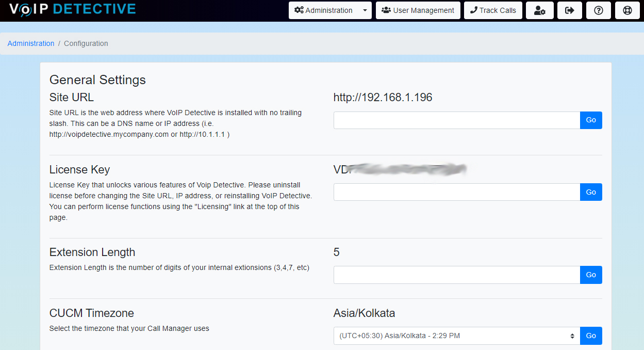Click the Site URL section heading
Screen dimensions: 644x350
[x=72, y=97]
